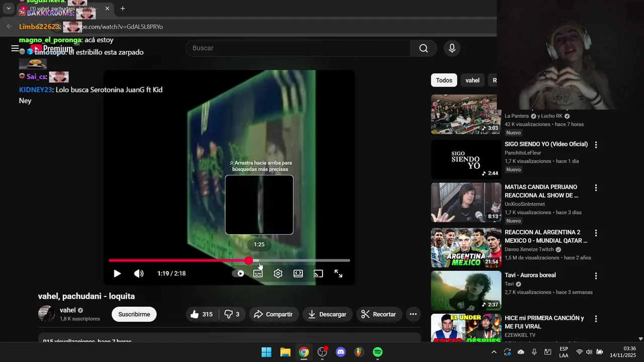Click the Chrome taskbar icon
This screenshot has height=362, width=644.
tap(304, 352)
